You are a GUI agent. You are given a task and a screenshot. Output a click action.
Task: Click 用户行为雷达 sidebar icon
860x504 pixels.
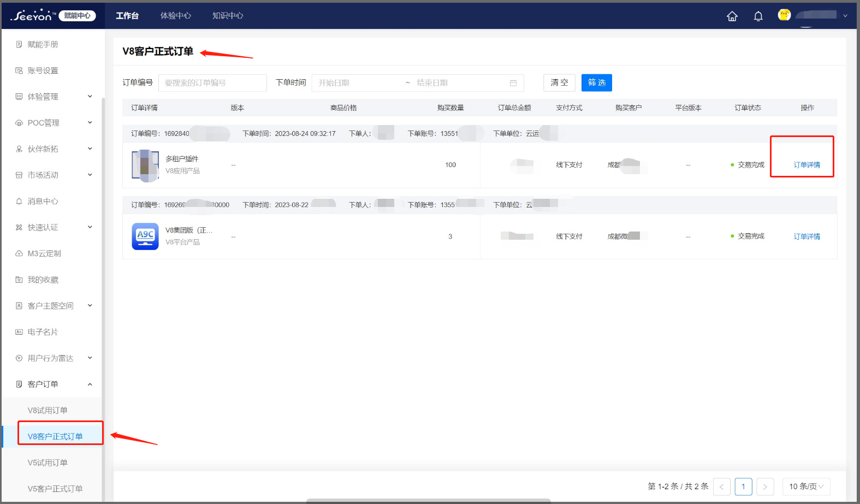19,358
